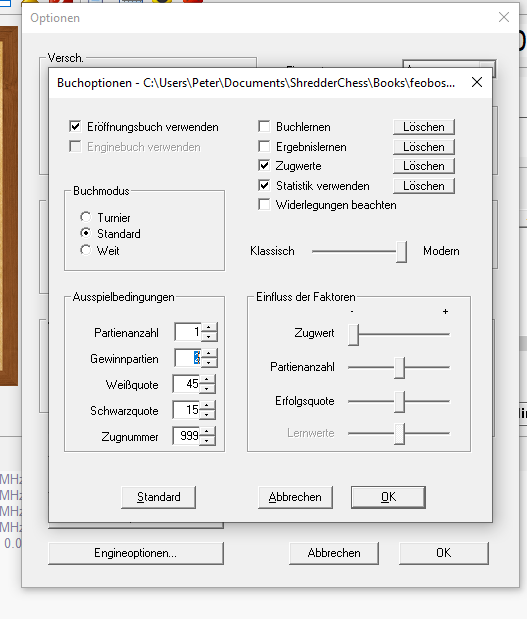Viewport: 527px width, 619px height.
Task: Click Abbrechen in Optionen window
Action: point(334,553)
